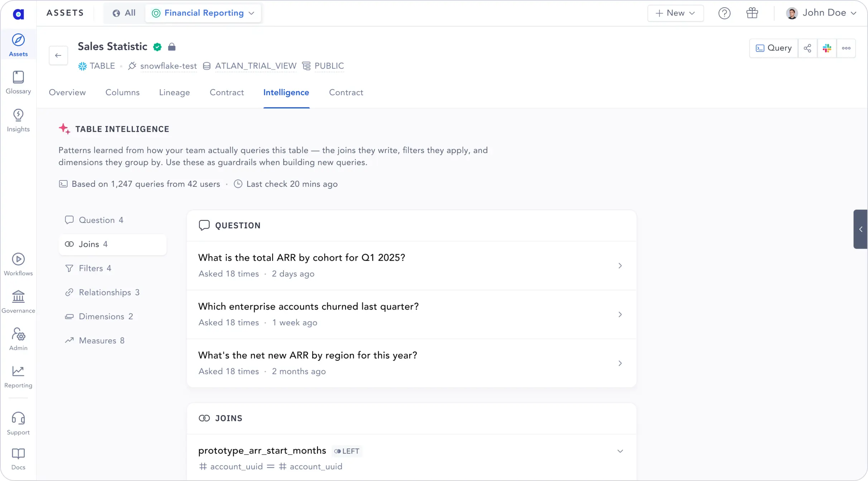868x481 pixels.
Task: Click the gift icon in the top bar
Action: point(752,13)
